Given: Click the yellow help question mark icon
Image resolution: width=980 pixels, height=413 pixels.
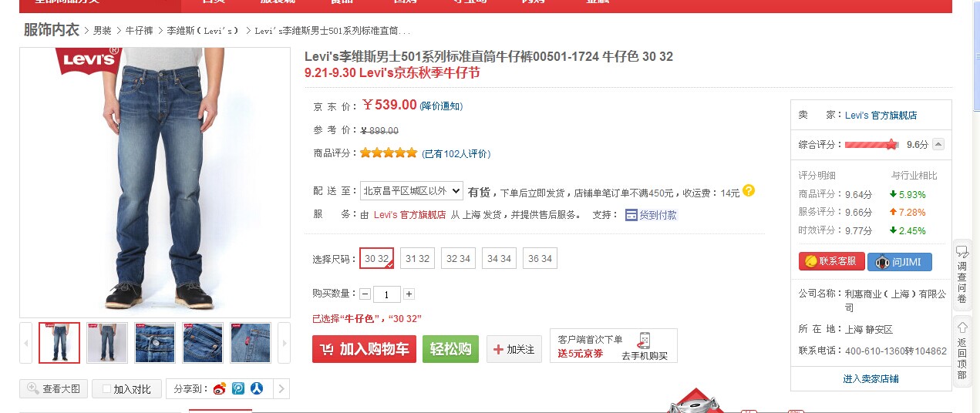Looking at the screenshot, I should (x=748, y=190).
